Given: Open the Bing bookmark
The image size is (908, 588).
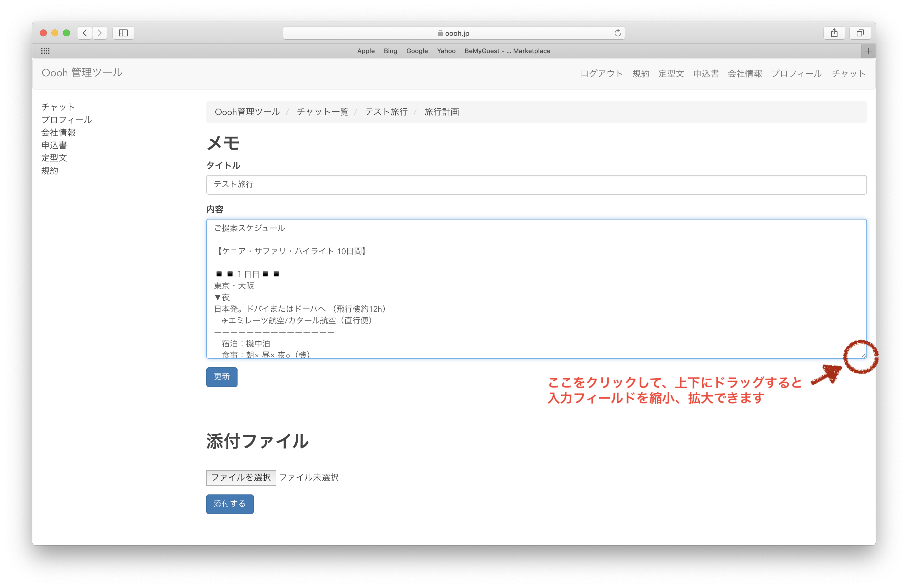Looking at the screenshot, I should [390, 51].
